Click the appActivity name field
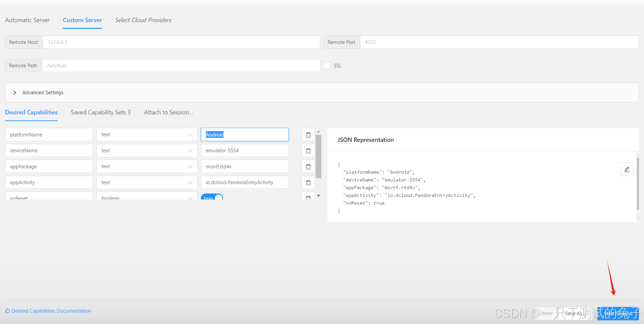This screenshot has width=644, height=324. pyautogui.click(x=49, y=182)
